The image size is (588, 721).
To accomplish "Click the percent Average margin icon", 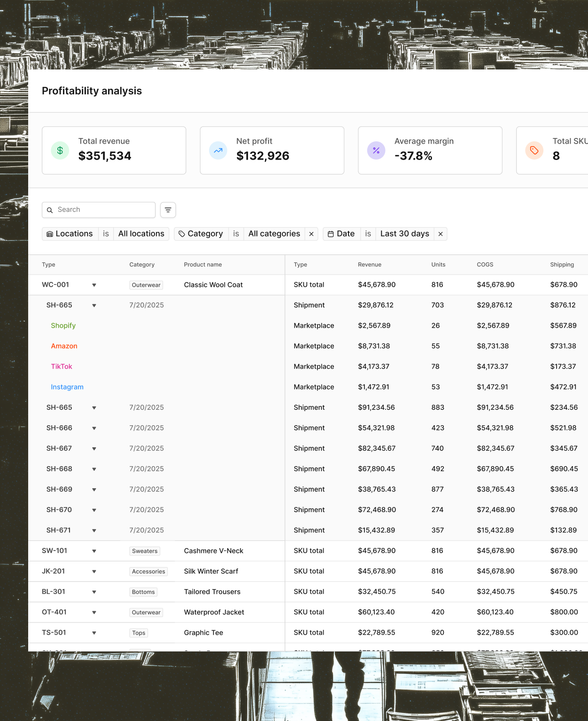I will 376,151.
